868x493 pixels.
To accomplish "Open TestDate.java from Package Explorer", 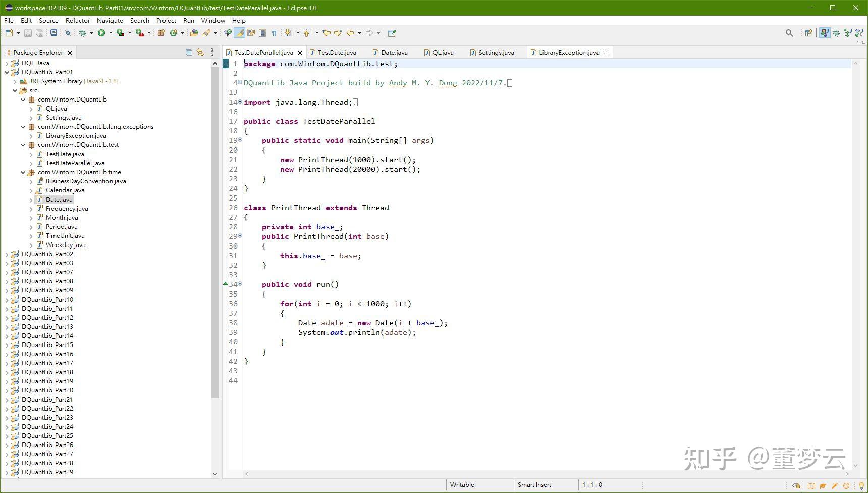I will coord(65,154).
